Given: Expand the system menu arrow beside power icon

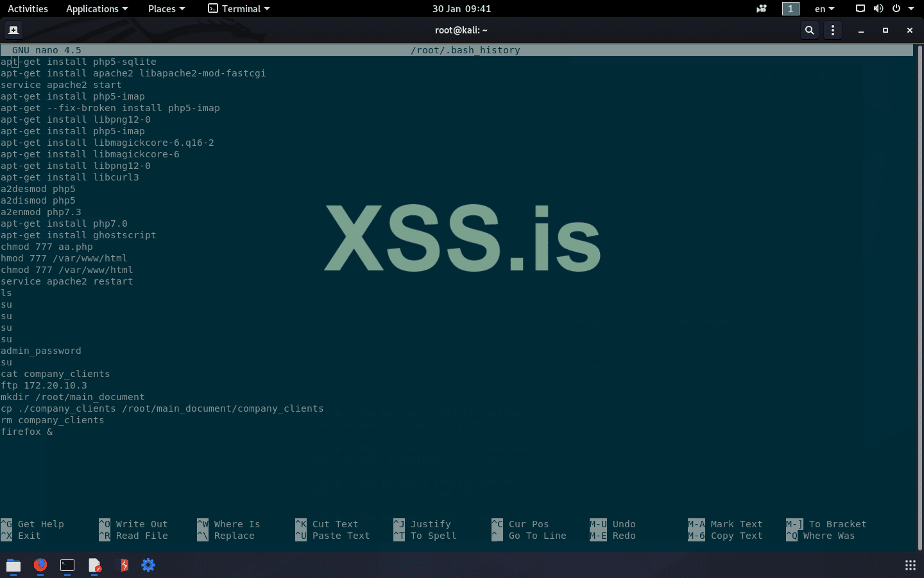Looking at the screenshot, I should 911,9.
